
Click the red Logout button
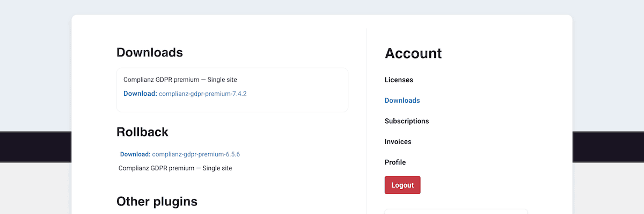[x=402, y=185]
